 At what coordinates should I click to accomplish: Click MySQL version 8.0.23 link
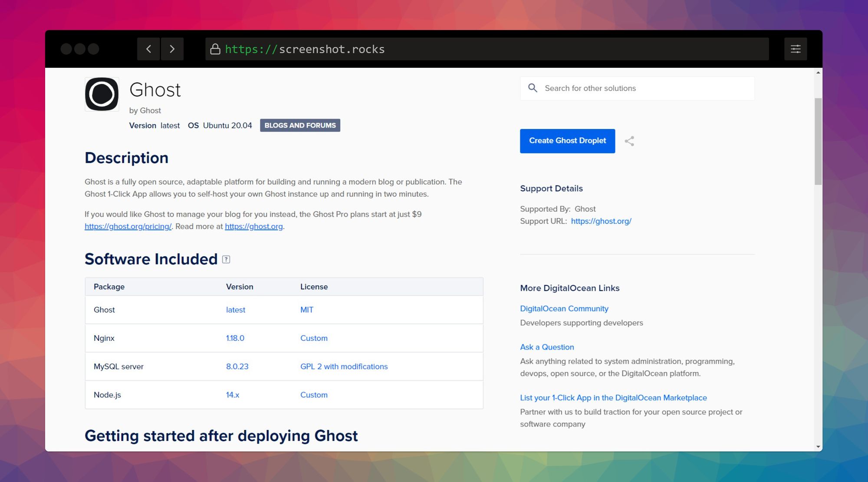point(237,366)
